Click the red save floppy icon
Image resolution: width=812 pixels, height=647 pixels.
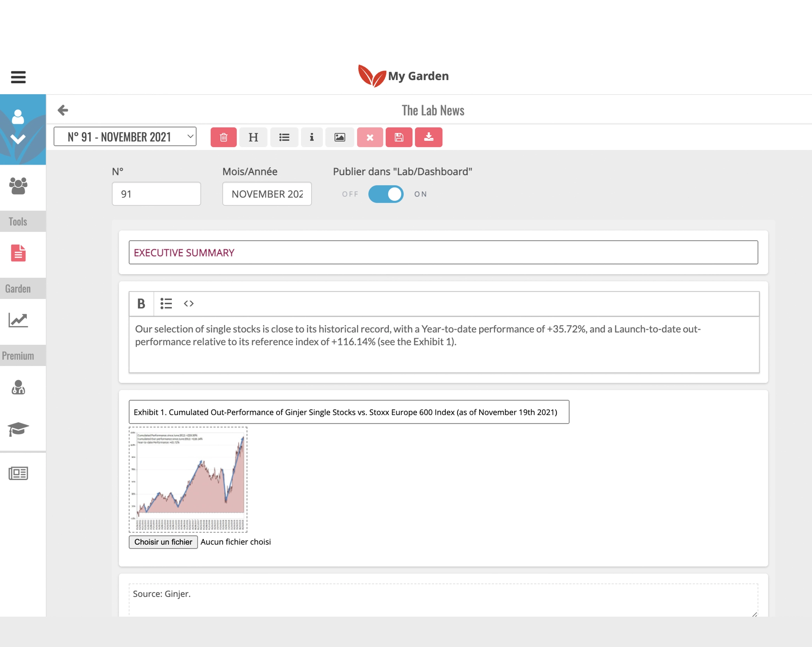point(399,137)
